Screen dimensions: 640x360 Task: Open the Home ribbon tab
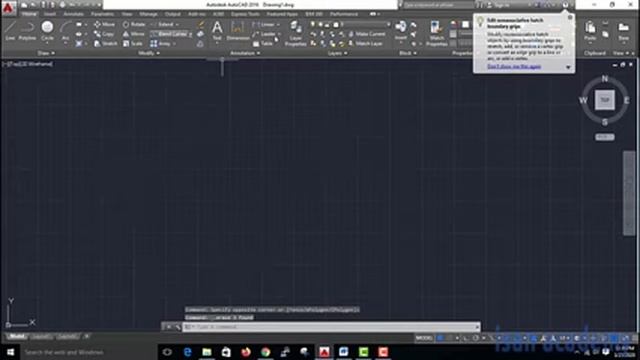[29, 14]
